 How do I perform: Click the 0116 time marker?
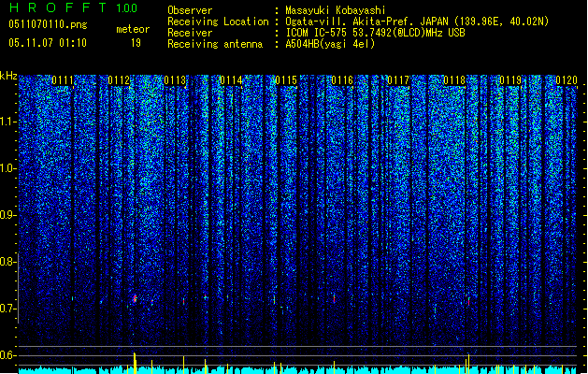click(342, 80)
